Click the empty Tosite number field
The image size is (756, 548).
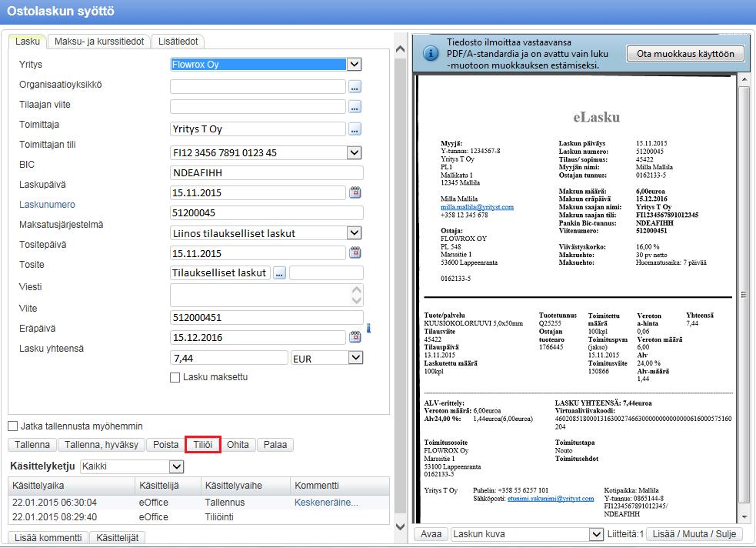326,273
